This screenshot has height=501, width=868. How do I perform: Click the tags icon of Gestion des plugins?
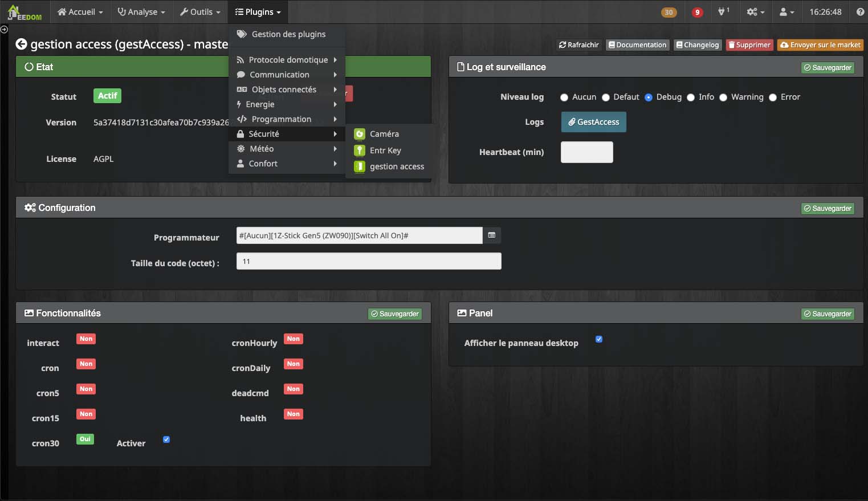[242, 34]
